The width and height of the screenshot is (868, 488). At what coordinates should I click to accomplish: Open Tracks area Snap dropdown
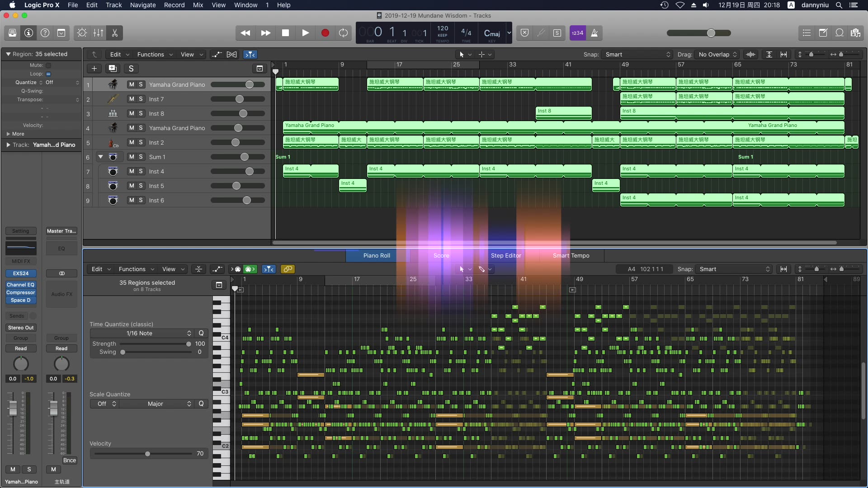point(637,54)
